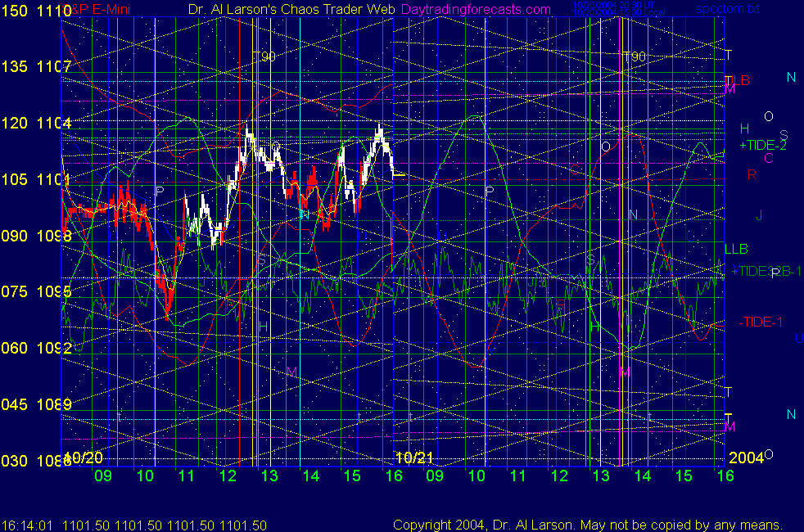Click the 1104 price level on left axis

(x=53, y=123)
